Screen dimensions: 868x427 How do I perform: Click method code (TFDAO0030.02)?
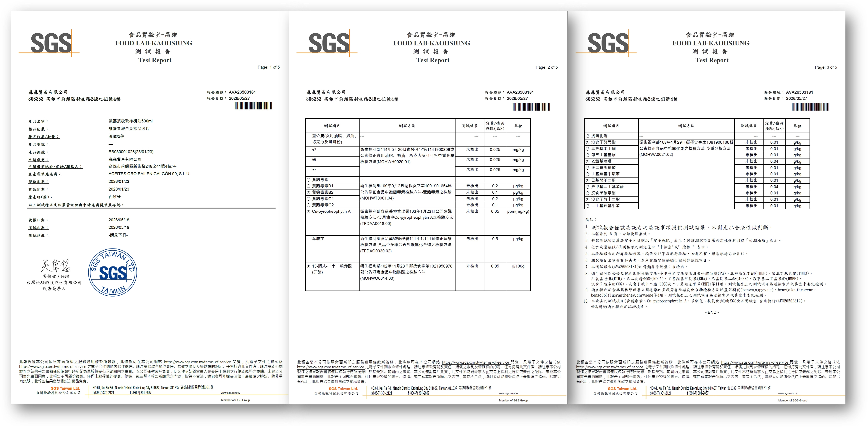[x=376, y=251]
